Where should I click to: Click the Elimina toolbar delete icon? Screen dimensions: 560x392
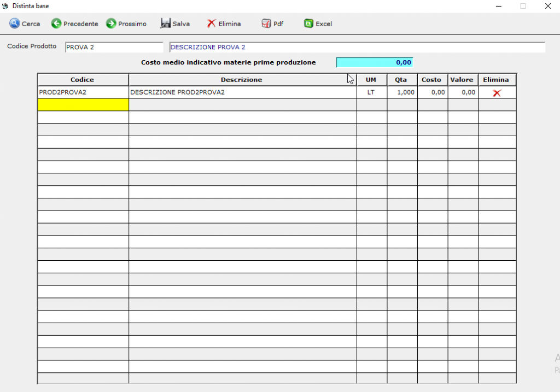click(x=211, y=24)
